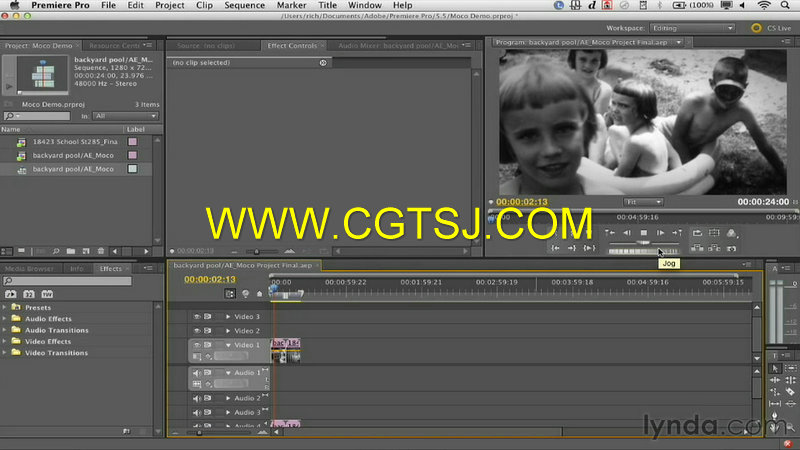Switch Project panel to List view icon

(x=6, y=251)
